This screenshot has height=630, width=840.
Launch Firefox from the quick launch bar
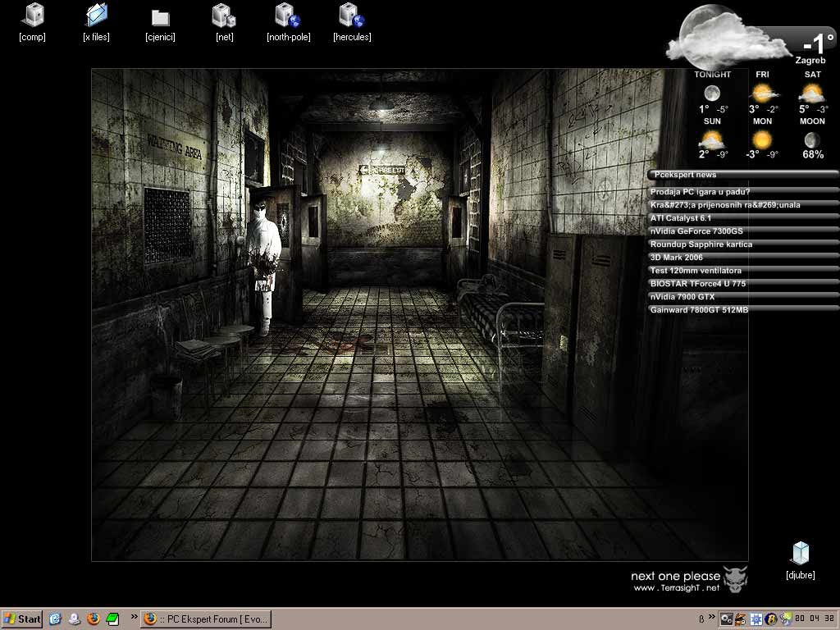(x=94, y=619)
